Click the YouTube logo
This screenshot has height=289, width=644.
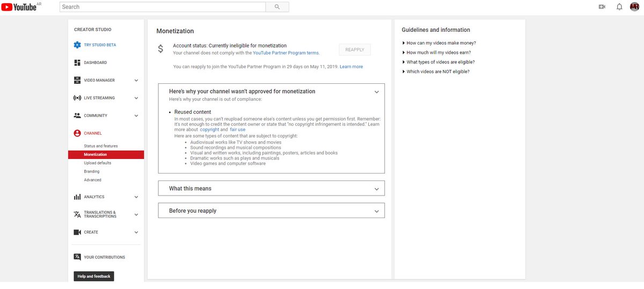click(x=19, y=7)
